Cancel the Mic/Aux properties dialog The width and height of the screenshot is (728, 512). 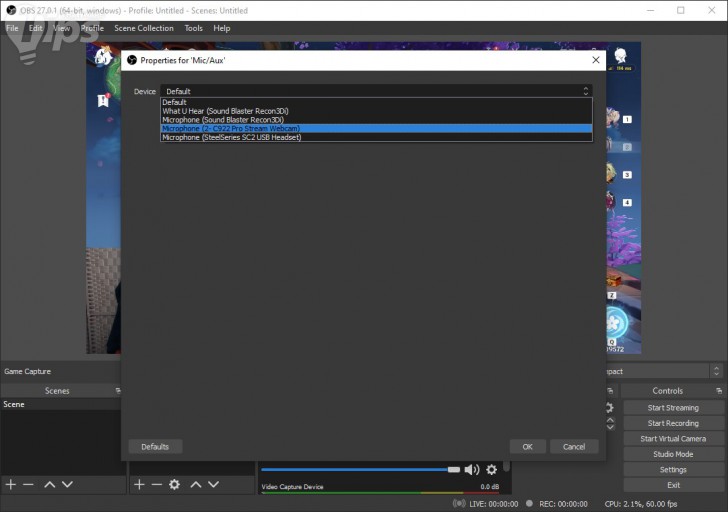tap(574, 447)
